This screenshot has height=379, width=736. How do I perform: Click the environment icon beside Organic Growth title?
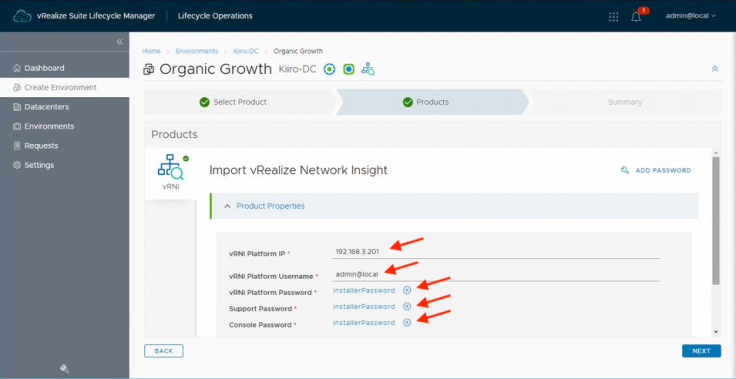[x=149, y=70]
